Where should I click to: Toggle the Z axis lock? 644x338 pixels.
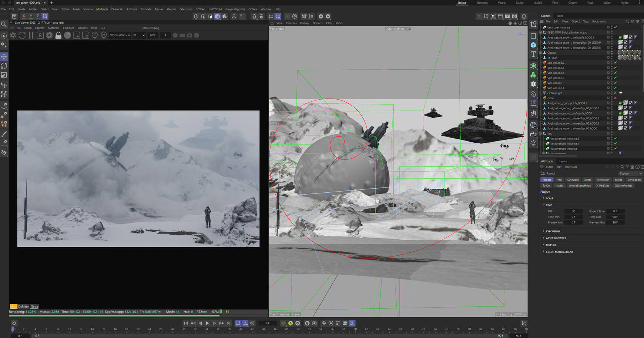pyautogui.click(x=38, y=16)
